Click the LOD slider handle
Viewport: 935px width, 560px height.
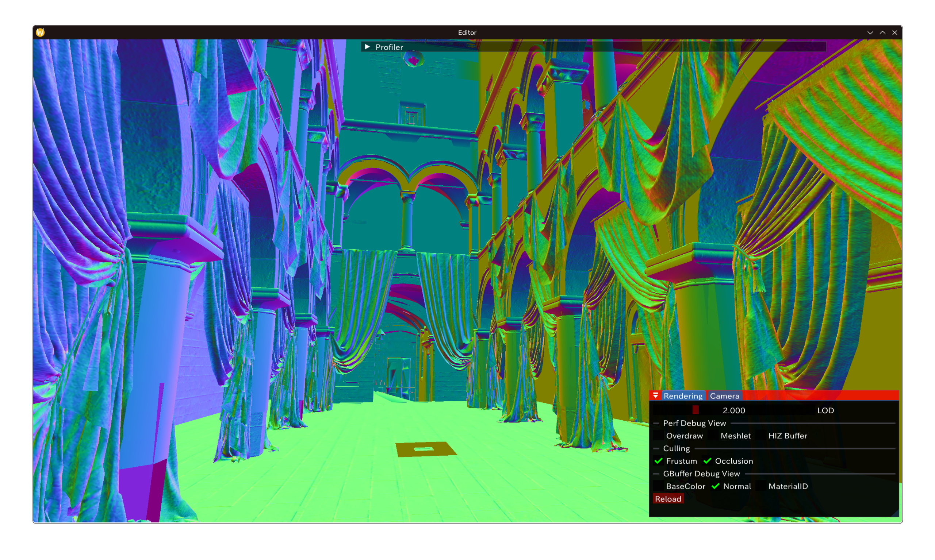pyautogui.click(x=695, y=410)
